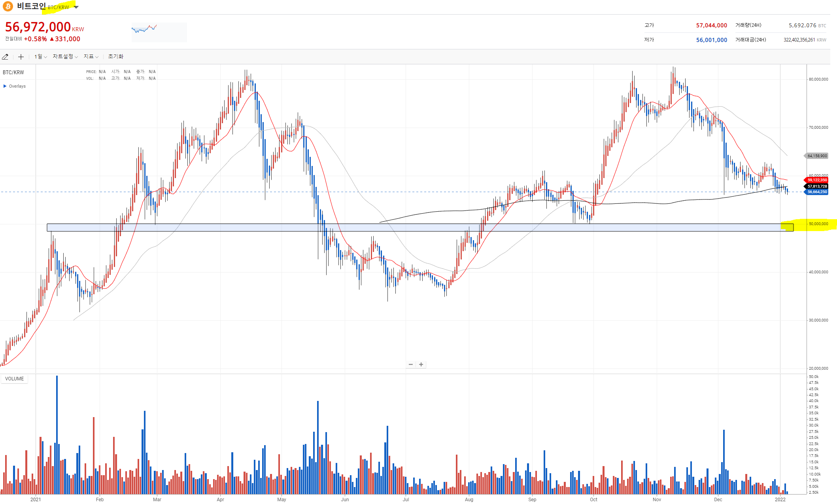Image resolution: width=837 pixels, height=504 pixels.
Task: Click the orange Bitcoin logo icon
Action: (x=8, y=6)
